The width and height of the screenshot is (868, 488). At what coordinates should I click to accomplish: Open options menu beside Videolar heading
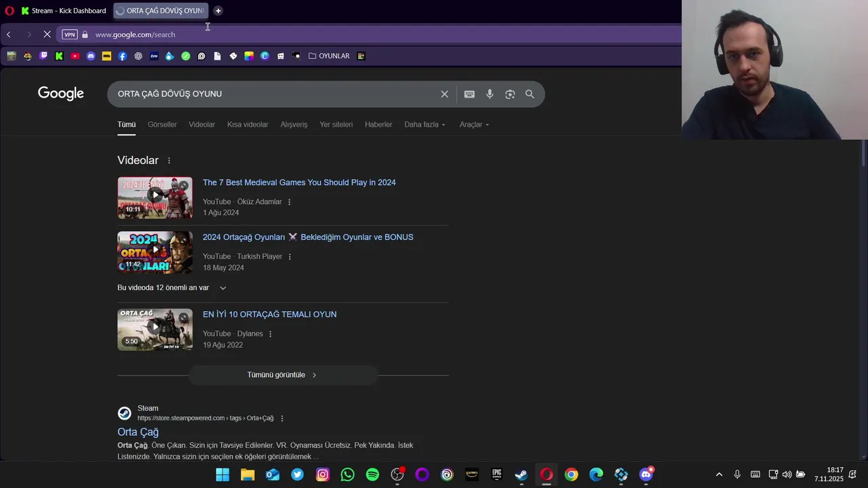tap(169, 161)
